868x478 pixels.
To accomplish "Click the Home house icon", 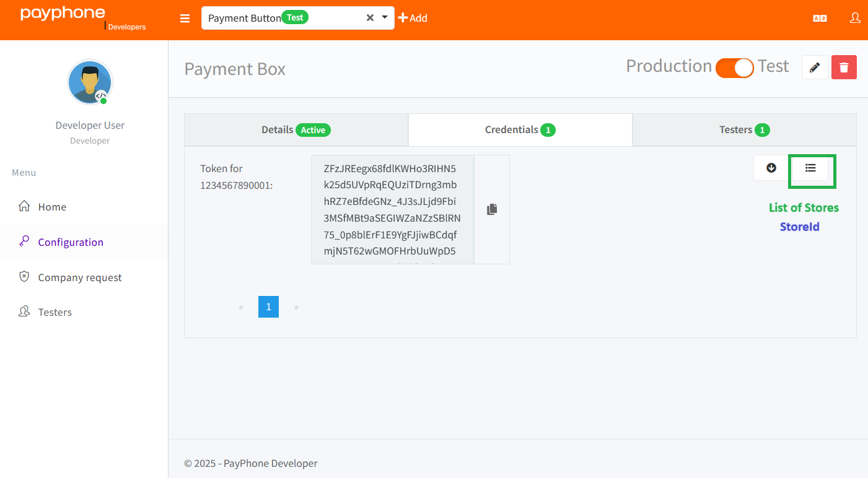I will click(24, 206).
